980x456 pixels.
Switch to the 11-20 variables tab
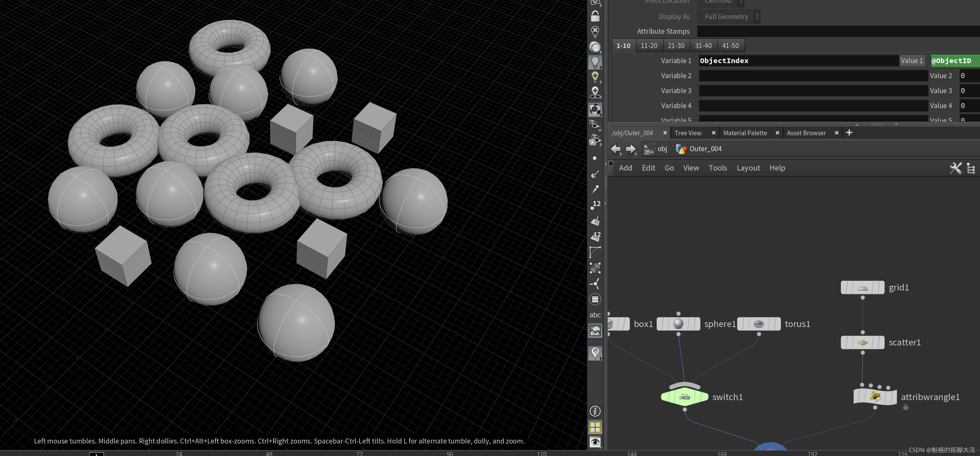click(x=649, y=45)
